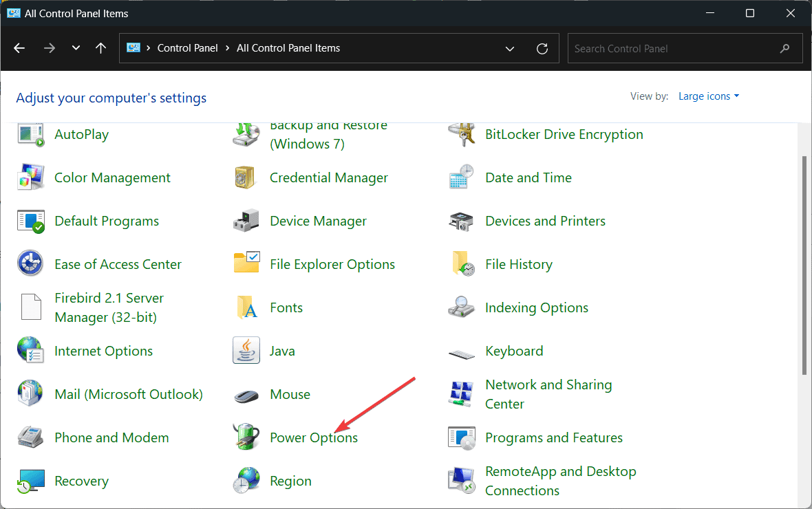This screenshot has height=509, width=812.
Task: Click the Firebird 2.1 Server Manager icon
Action: [x=31, y=307]
